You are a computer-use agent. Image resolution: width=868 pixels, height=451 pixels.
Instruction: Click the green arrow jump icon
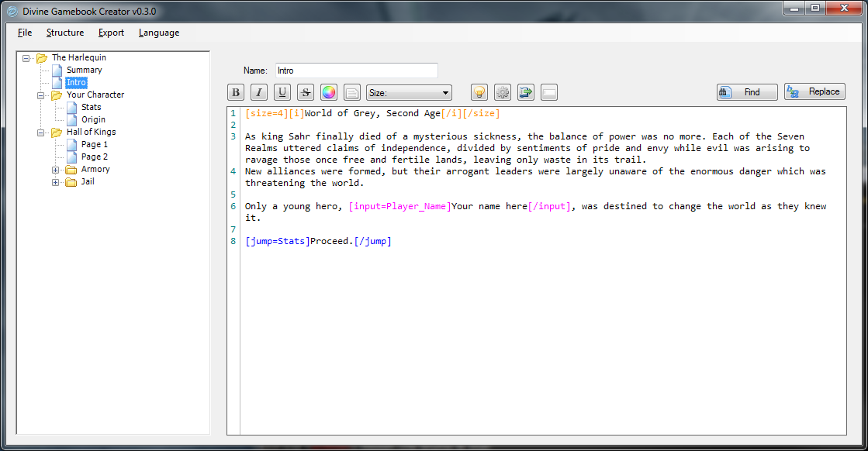pos(526,92)
